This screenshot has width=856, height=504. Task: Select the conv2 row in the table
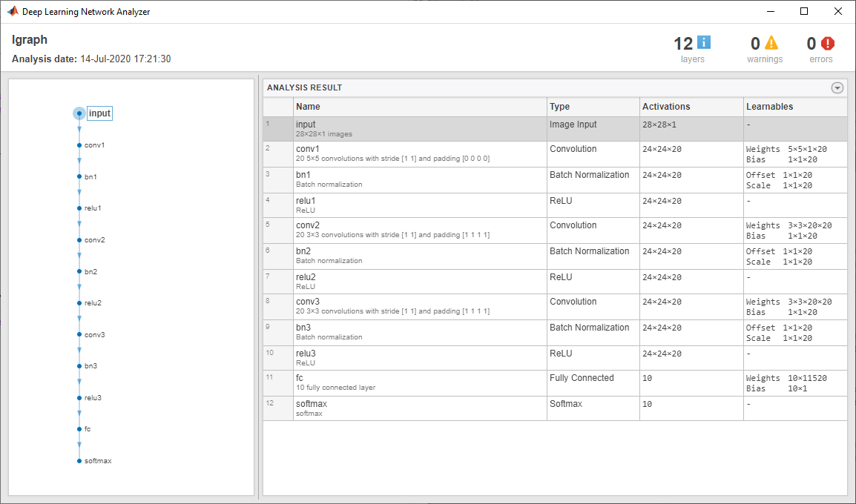555,231
